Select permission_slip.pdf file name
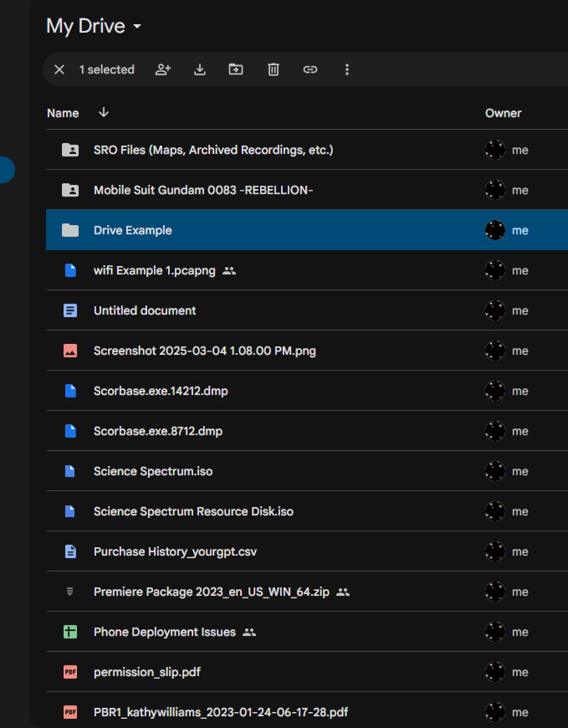Image resolution: width=568 pixels, height=728 pixels. pyautogui.click(x=147, y=672)
